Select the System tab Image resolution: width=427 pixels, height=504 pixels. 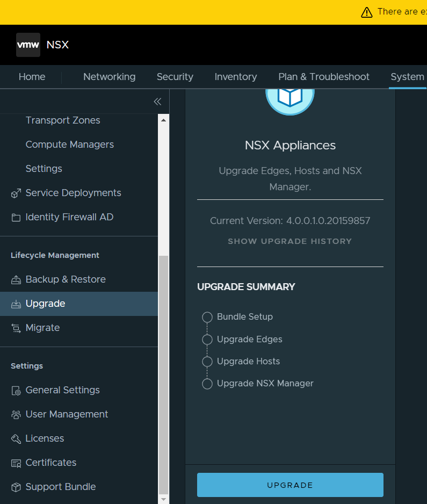coord(408,77)
